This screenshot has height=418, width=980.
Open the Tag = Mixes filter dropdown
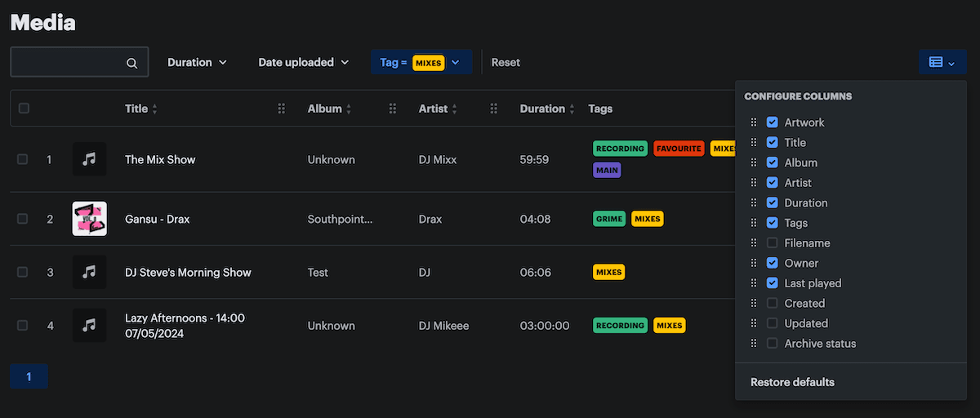point(421,62)
